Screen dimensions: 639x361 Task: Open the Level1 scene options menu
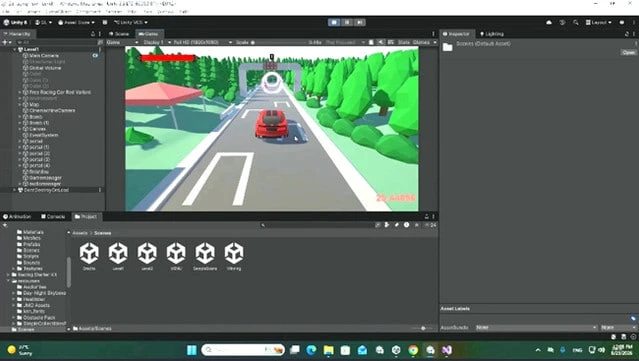point(100,49)
